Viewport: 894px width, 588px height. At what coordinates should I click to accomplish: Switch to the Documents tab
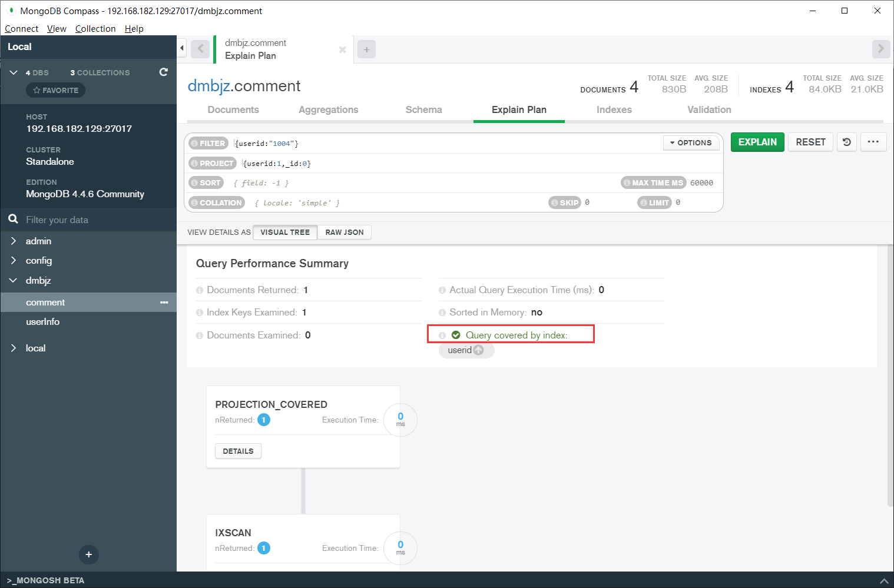[233, 109]
